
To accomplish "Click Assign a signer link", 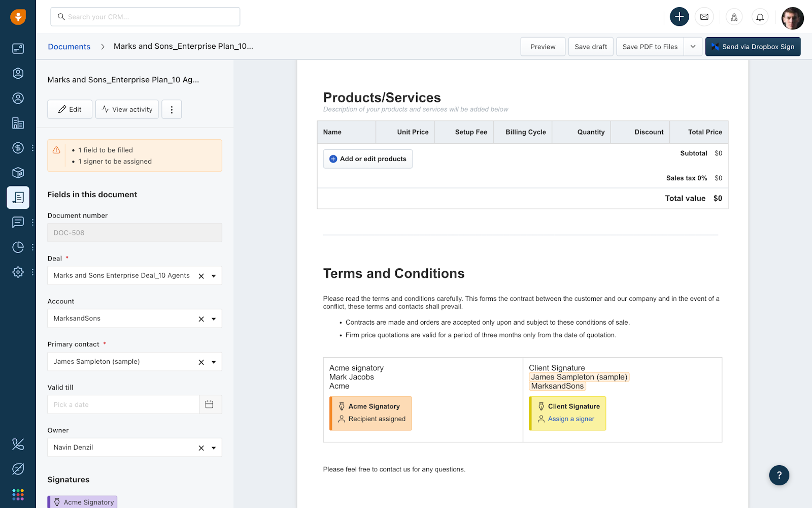I will (571, 419).
